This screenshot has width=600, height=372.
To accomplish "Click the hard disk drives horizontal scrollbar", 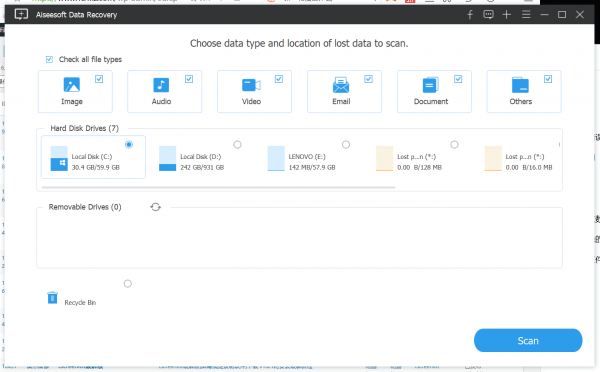I will (x=218, y=188).
